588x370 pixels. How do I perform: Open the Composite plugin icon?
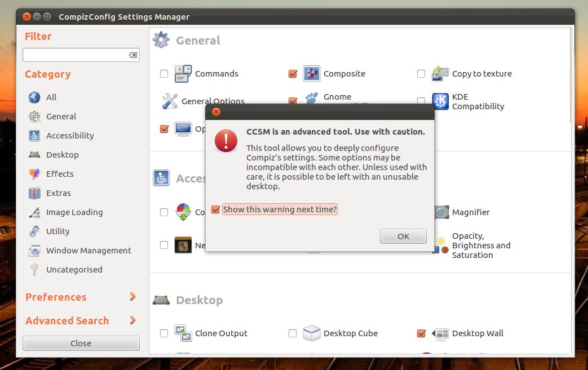(x=312, y=74)
